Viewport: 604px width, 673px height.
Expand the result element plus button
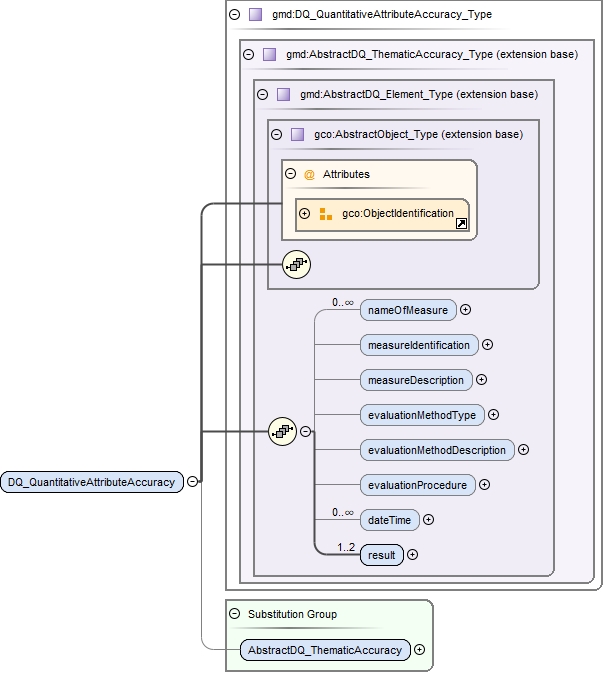412,555
